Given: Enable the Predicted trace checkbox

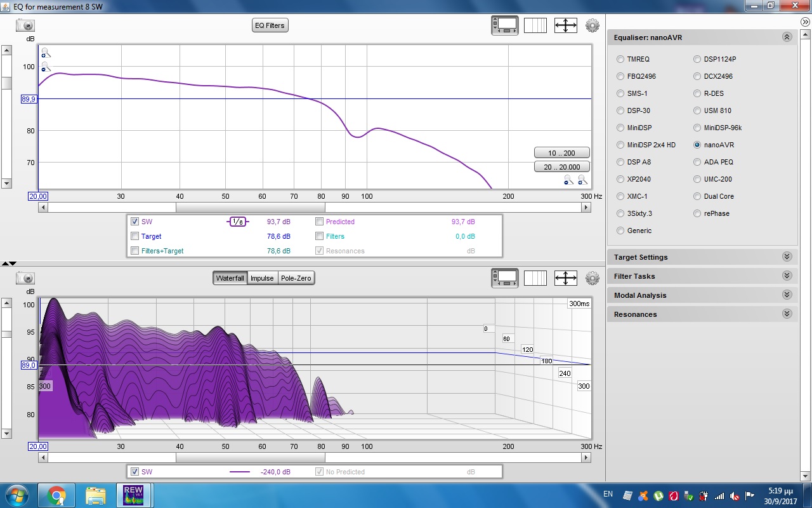Looking at the screenshot, I should (320, 222).
